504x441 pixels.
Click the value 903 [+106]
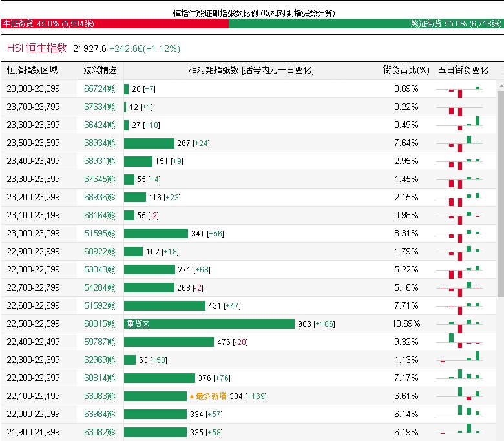[316, 323]
